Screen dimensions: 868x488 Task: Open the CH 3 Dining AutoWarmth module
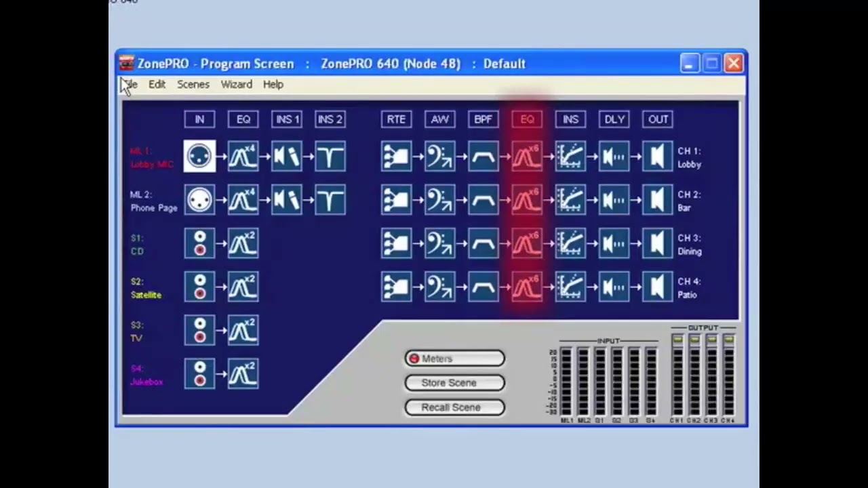439,243
